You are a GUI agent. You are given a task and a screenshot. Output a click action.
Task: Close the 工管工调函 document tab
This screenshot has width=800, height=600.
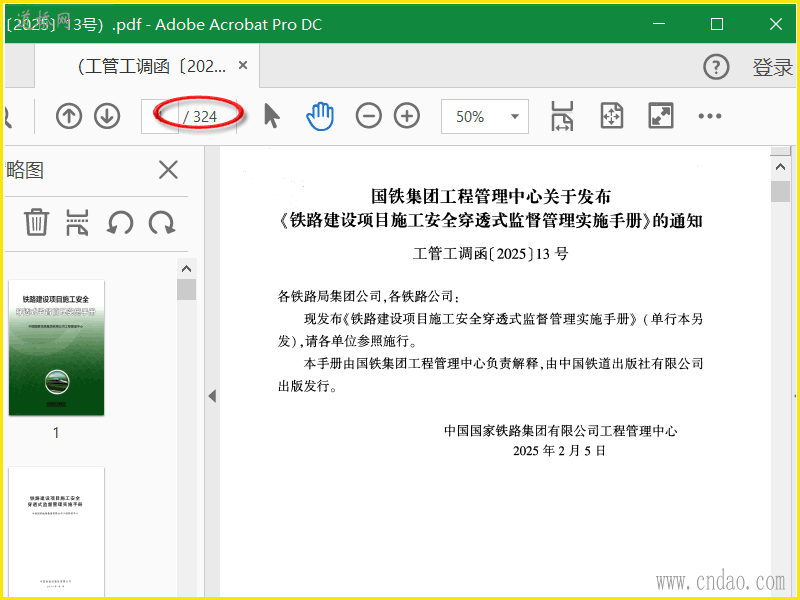243,65
